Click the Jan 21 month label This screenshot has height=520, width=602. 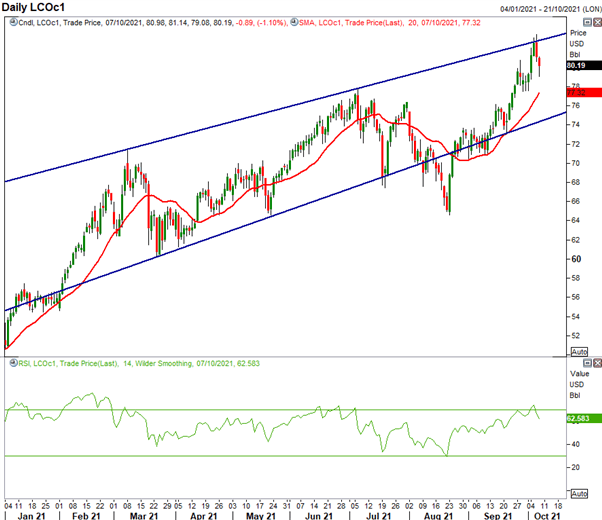[31, 516]
